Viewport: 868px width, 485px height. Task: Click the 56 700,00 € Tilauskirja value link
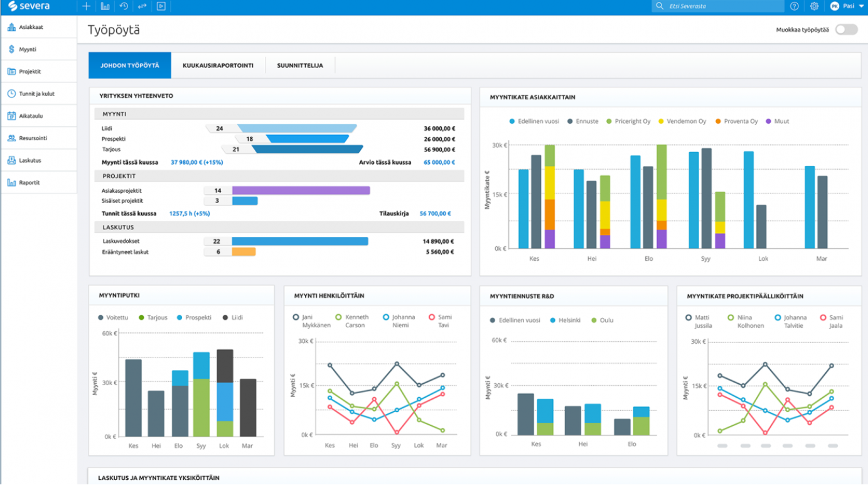[x=435, y=214]
